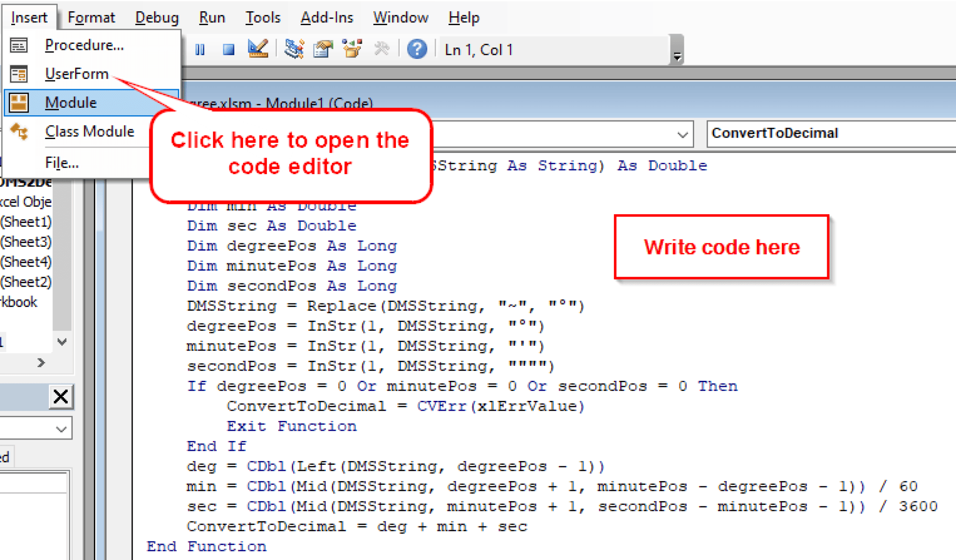Open the Object Browser icon
Screen dimensions: 956x560
352,49
